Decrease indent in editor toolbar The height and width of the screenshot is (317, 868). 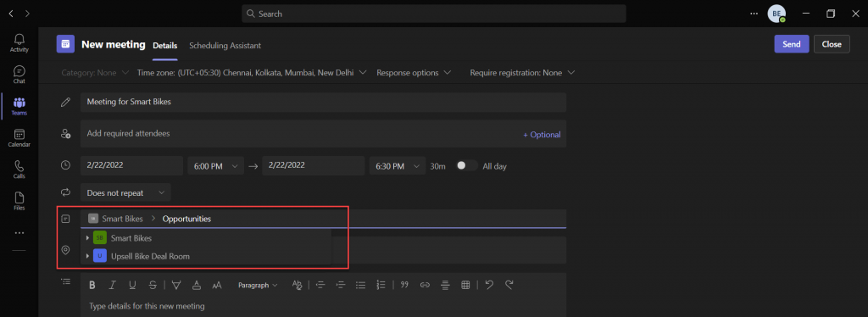(x=320, y=285)
